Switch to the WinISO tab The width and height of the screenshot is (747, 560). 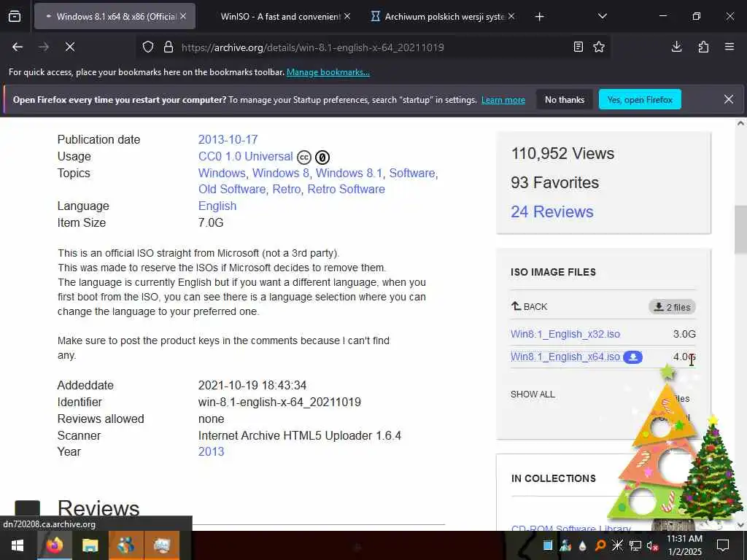pyautogui.click(x=280, y=17)
